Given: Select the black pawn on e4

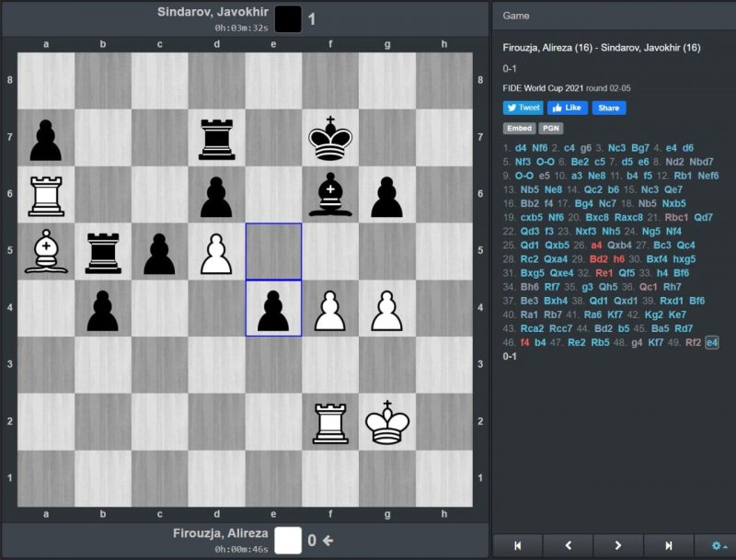Looking at the screenshot, I should 273,309.
